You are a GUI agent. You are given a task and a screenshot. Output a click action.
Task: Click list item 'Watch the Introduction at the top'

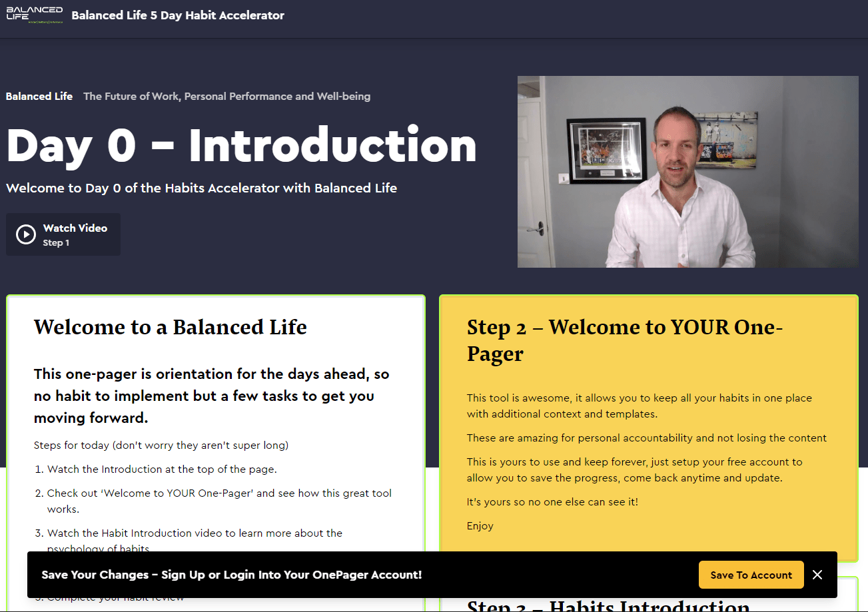(x=162, y=469)
